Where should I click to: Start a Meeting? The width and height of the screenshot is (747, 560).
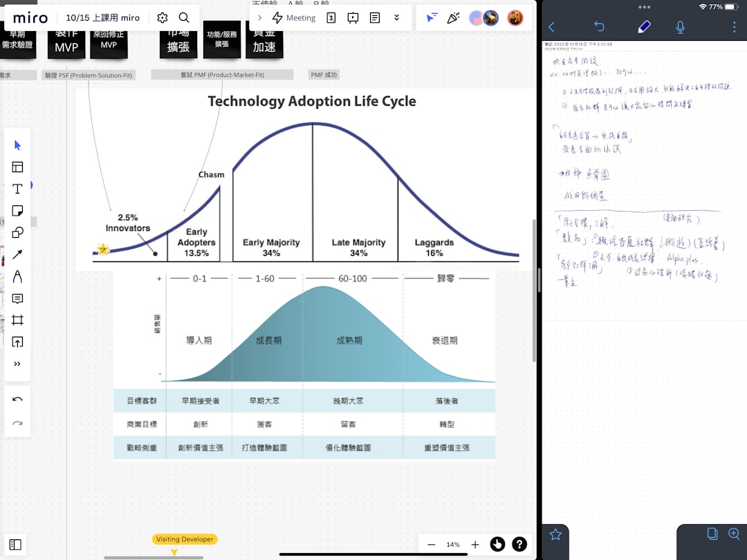click(293, 18)
